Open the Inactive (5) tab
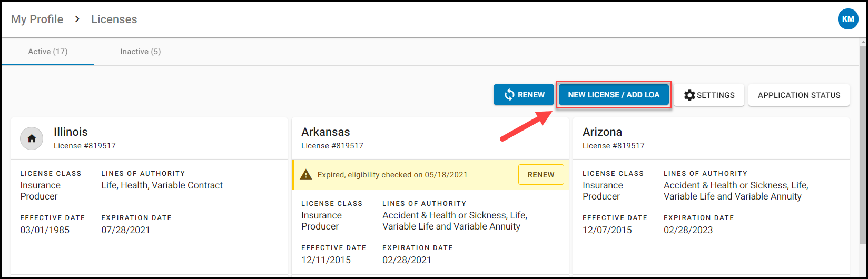The height and width of the screenshot is (279, 868). click(141, 52)
